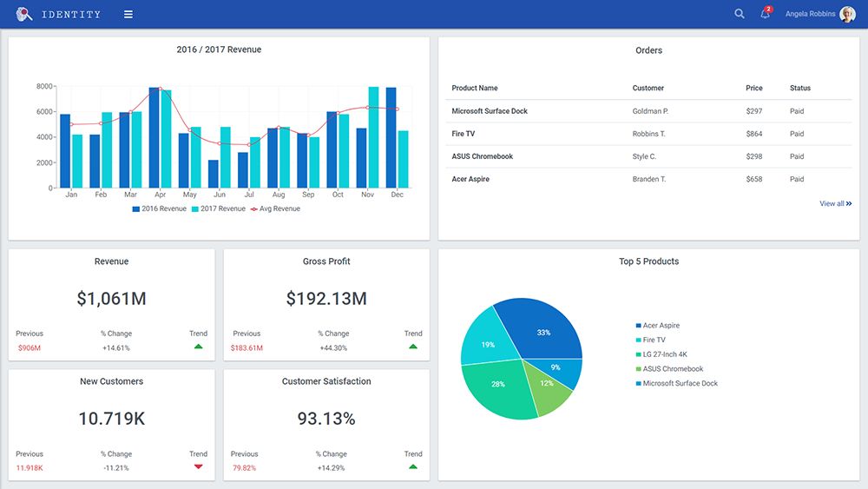
Task: Click the New Customers red trend arrow
Action: (198, 467)
